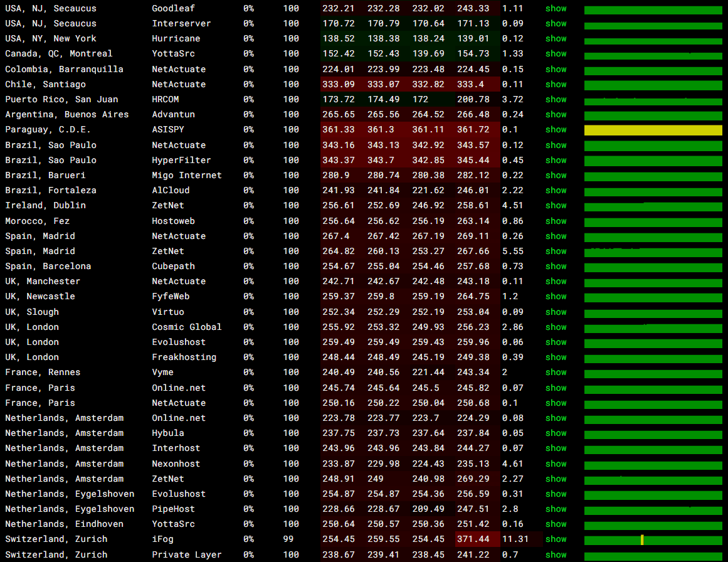Click show link for FyfeWeb Newcastle row
This screenshot has width=728, height=562.
tap(556, 296)
